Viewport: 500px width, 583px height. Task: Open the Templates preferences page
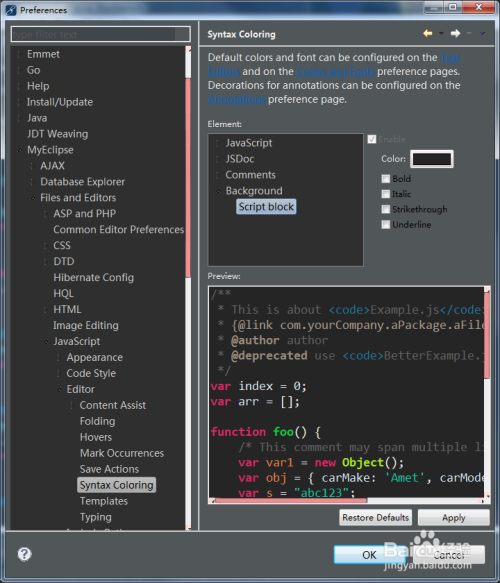point(104,502)
